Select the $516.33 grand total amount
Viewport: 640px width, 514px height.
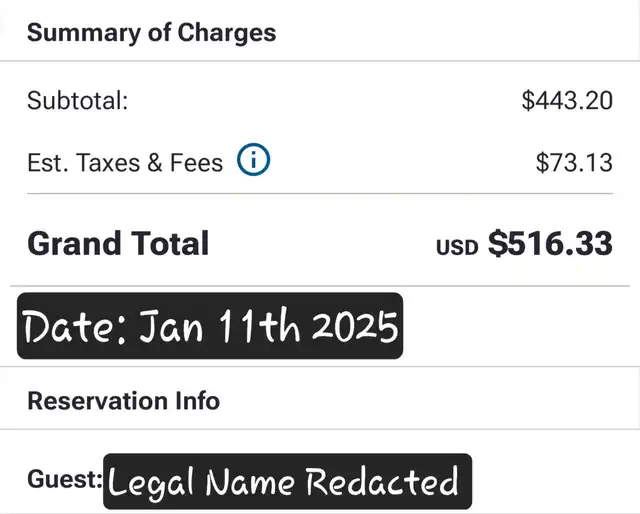click(x=550, y=244)
